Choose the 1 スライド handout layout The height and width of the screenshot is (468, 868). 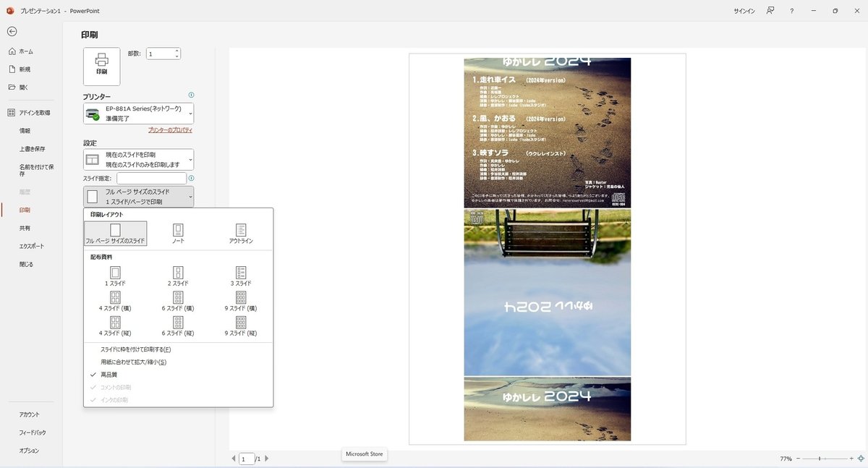pyautogui.click(x=116, y=276)
